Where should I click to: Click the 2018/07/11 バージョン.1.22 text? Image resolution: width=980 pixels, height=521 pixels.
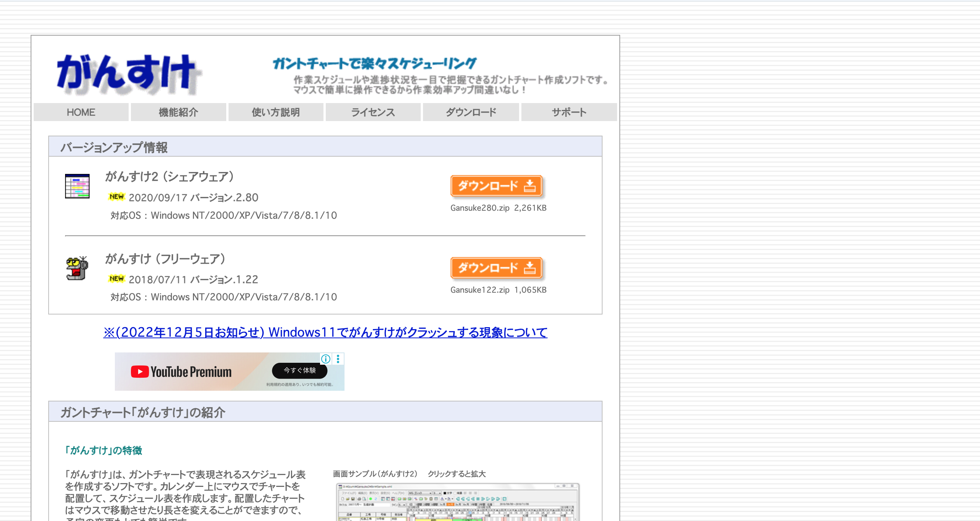pyautogui.click(x=193, y=280)
